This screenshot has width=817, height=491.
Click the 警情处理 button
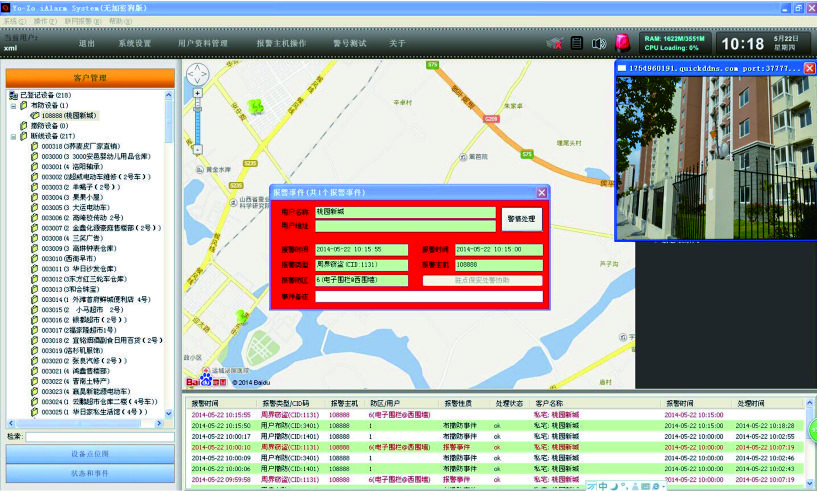[521, 218]
